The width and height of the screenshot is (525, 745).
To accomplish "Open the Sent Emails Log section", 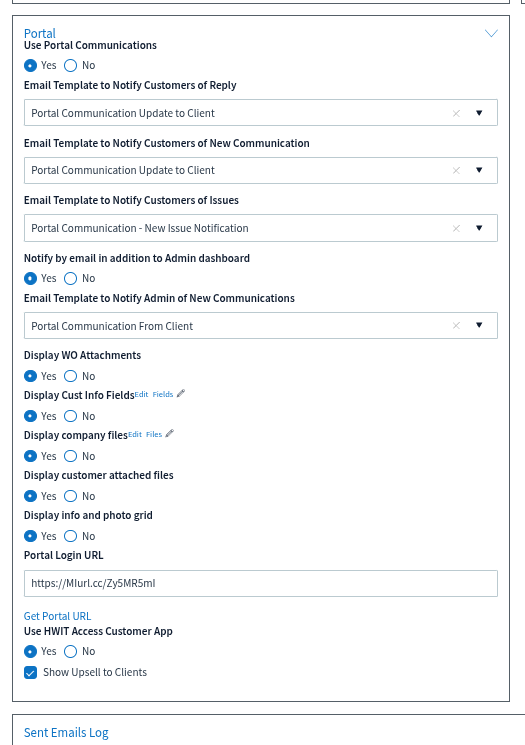I will point(66,733).
